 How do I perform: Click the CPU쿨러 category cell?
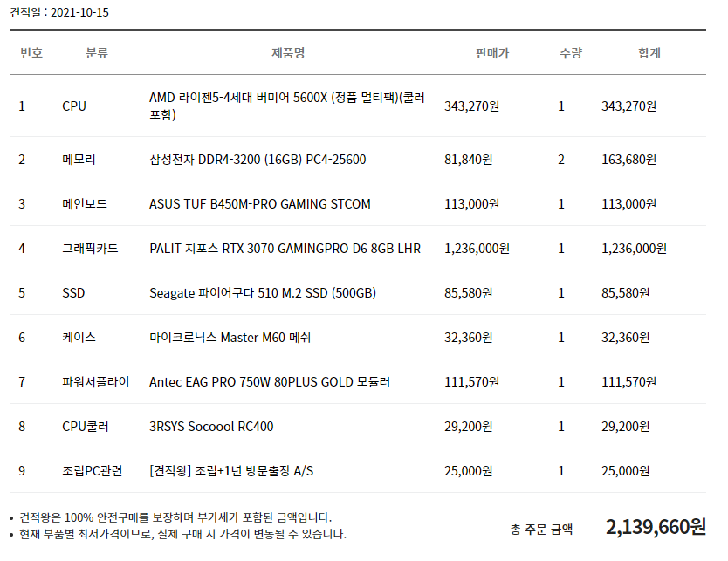coord(86,427)
